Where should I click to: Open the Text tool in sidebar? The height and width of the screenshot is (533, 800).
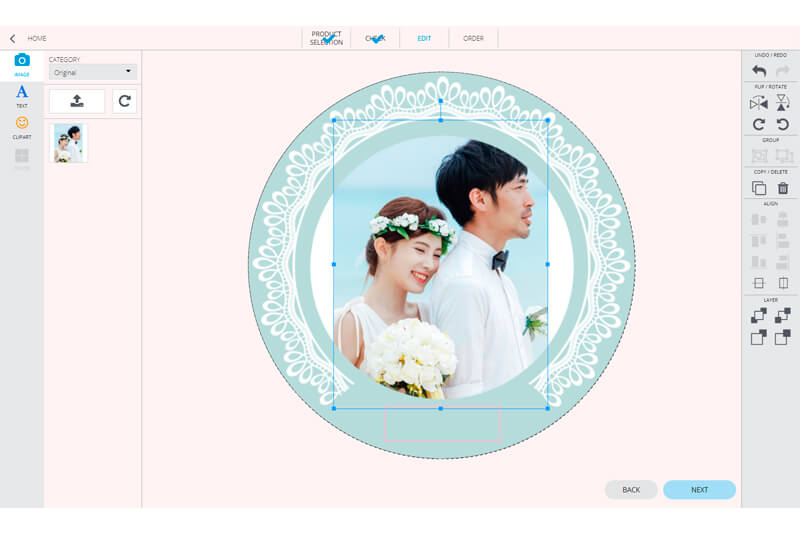pos(22,95)
